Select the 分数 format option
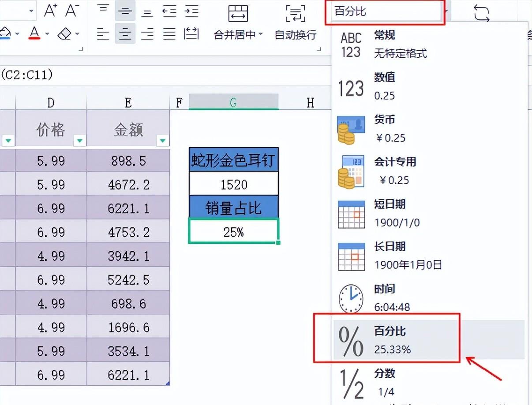532x405 pixels. (x=429, y=383)
